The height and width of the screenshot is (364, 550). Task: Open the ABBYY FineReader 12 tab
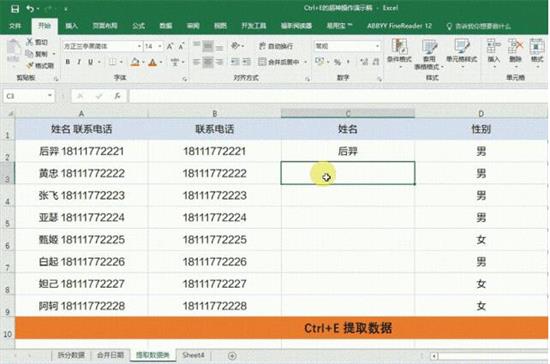pos(399,26)
